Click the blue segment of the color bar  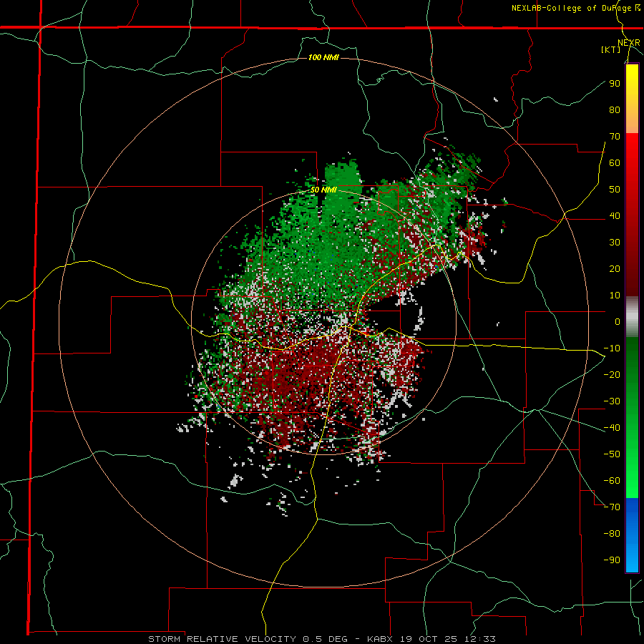click(632, 535)
